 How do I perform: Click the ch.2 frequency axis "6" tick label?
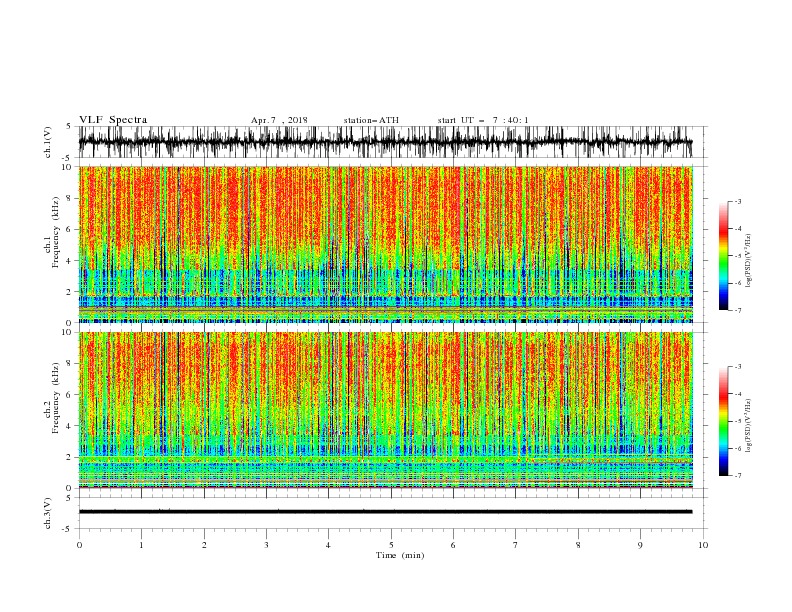click(x=70, y=394)
